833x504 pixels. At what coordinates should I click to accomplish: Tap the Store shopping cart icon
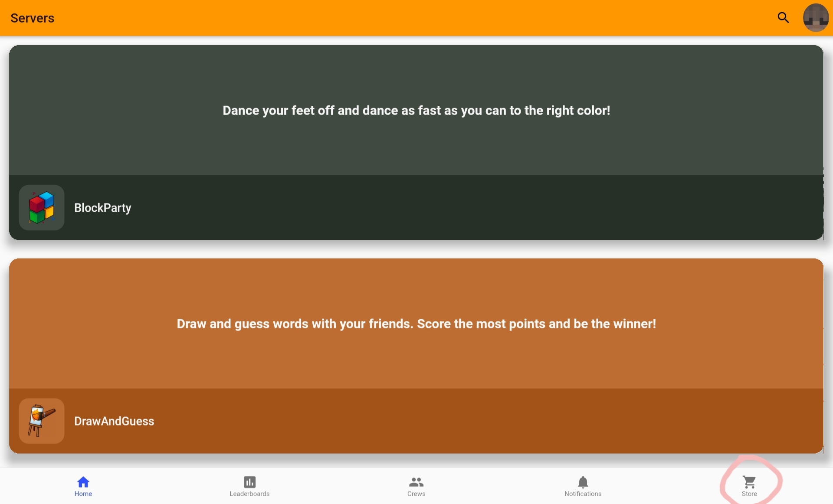749,482
